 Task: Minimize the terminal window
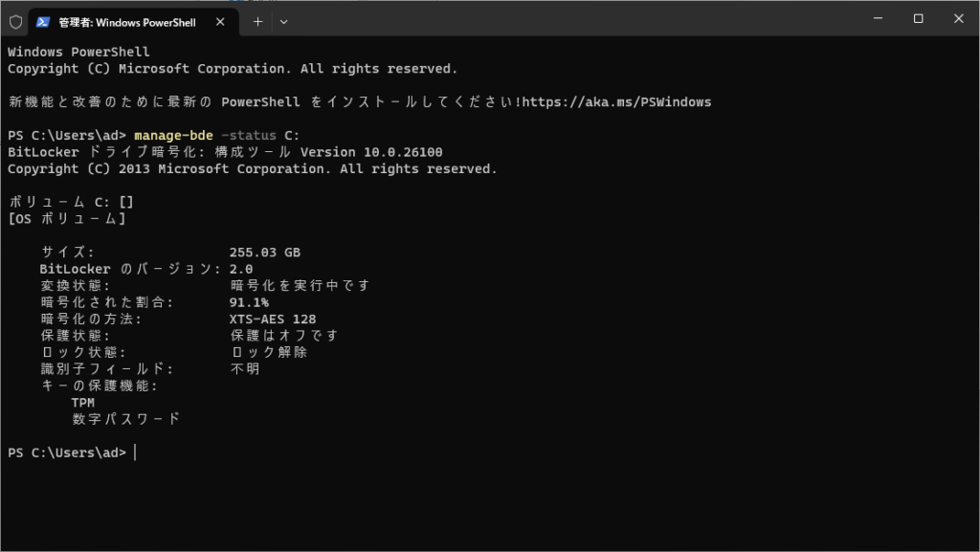pos(877,17)
